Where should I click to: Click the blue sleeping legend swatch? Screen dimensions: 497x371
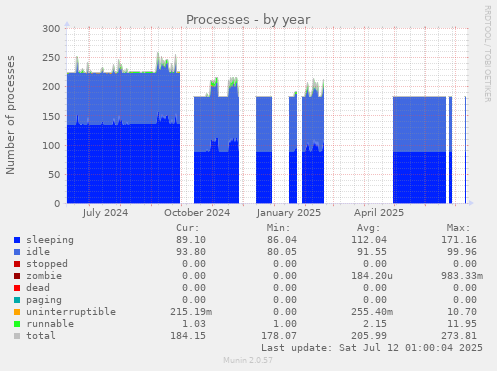click(17, 240)
